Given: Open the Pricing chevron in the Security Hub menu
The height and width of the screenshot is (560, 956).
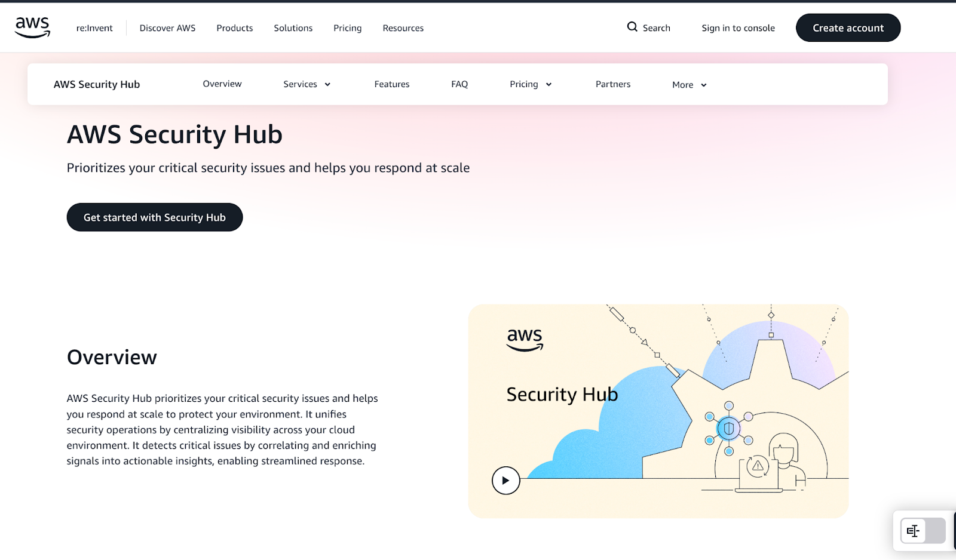Looking at the screenshot, I should tap(548, 84).
